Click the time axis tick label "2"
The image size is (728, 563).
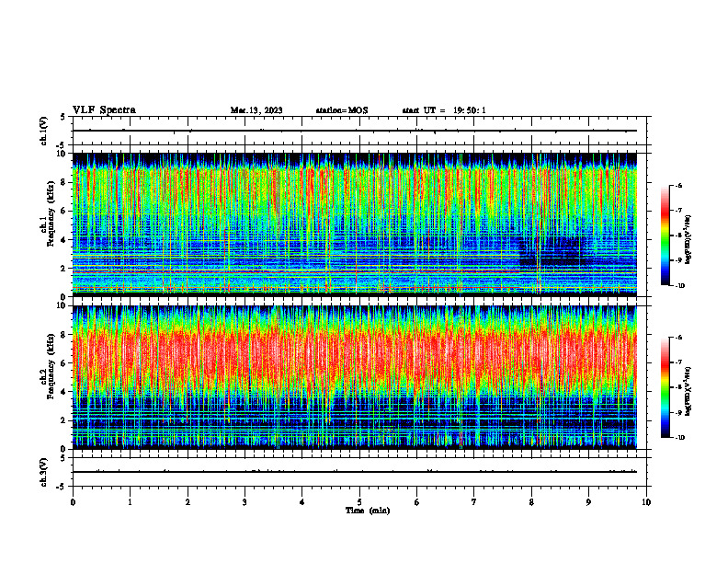188,502
